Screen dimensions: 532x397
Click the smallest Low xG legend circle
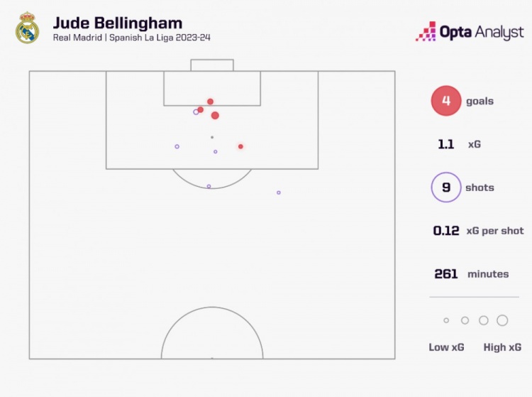click(x=446, y=320)
